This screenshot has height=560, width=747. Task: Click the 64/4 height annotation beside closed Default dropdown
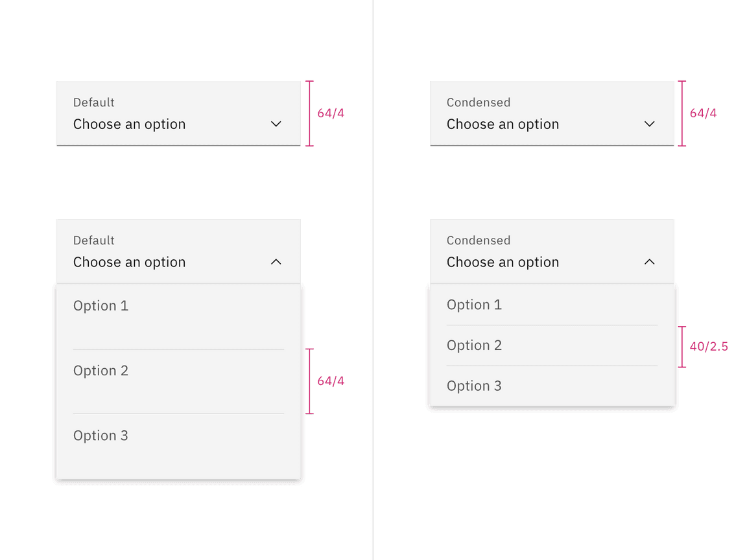[331, 113]
